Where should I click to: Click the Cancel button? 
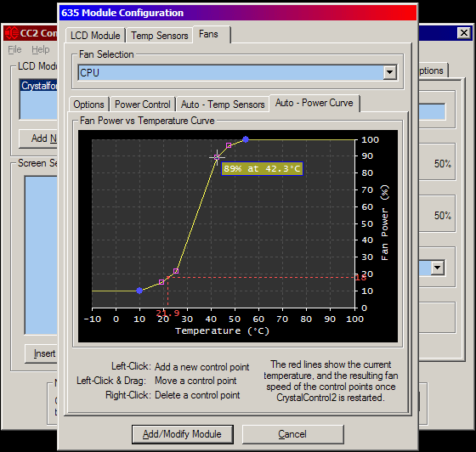pyautogui.click(x=292, y=434)
